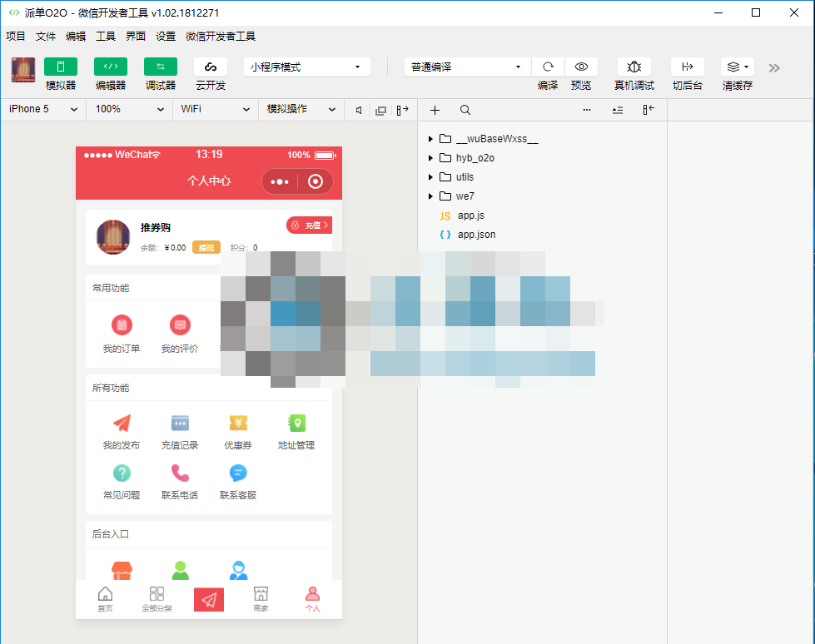
Task: Open the 普通编译 compile mode dropdown
Action: point(467,67)
